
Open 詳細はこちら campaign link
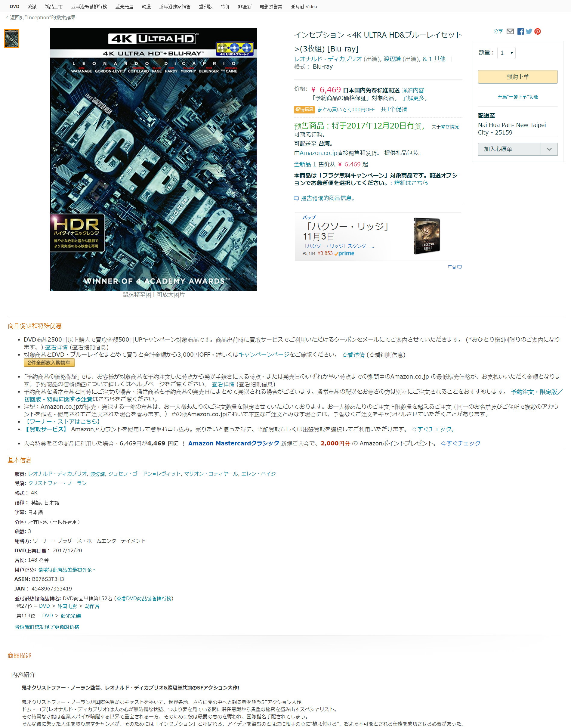point(411,183)
